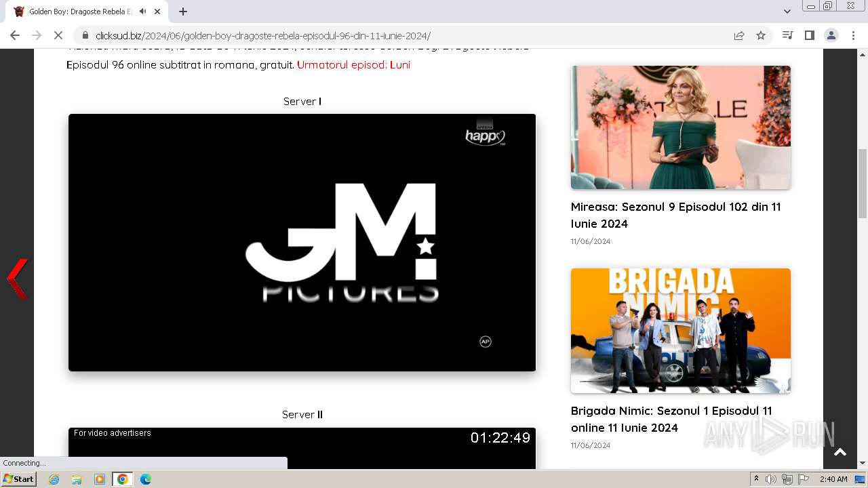Click the site lock icon in address bar

(85, 35)
